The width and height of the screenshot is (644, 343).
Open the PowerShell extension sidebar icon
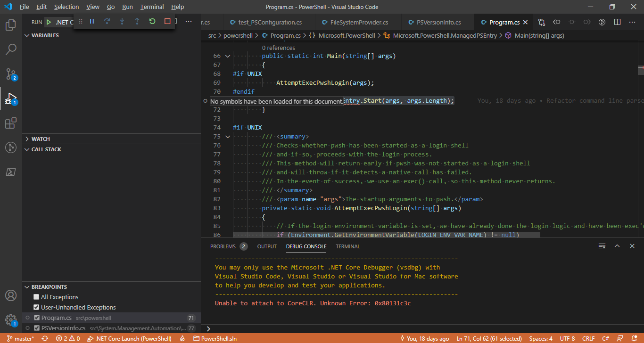pos(10,172)
